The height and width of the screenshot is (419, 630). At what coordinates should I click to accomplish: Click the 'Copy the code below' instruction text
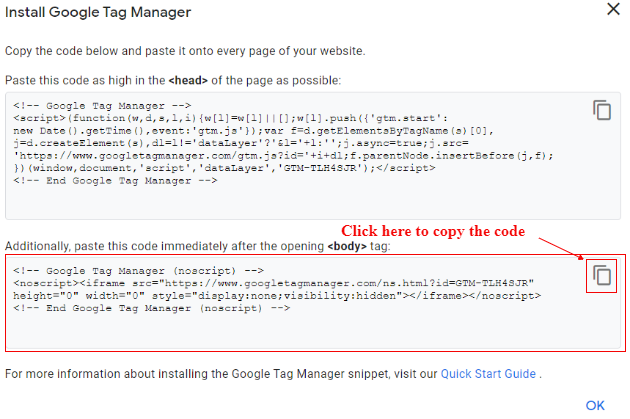click(x=185, y=51)
